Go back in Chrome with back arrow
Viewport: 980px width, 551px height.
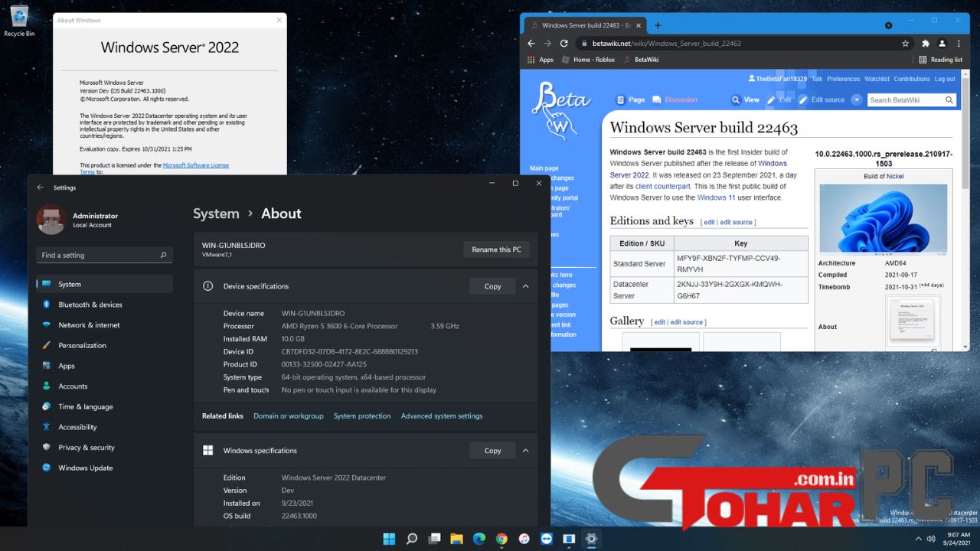(531, 44)
